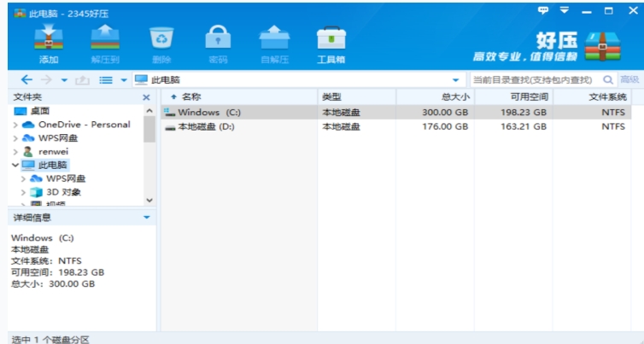644x344 pixels.
Task: Click the folder tree scrollbar up arrow
Action: click(x=149, y=111)
